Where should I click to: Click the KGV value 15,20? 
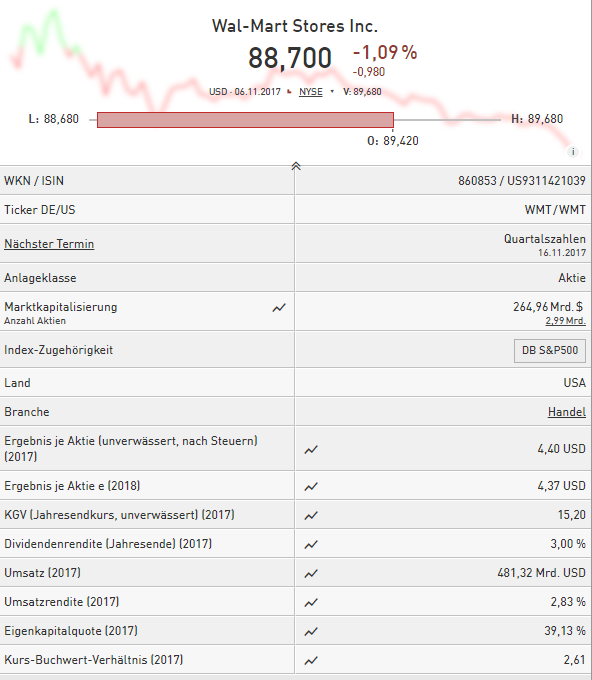572,515
